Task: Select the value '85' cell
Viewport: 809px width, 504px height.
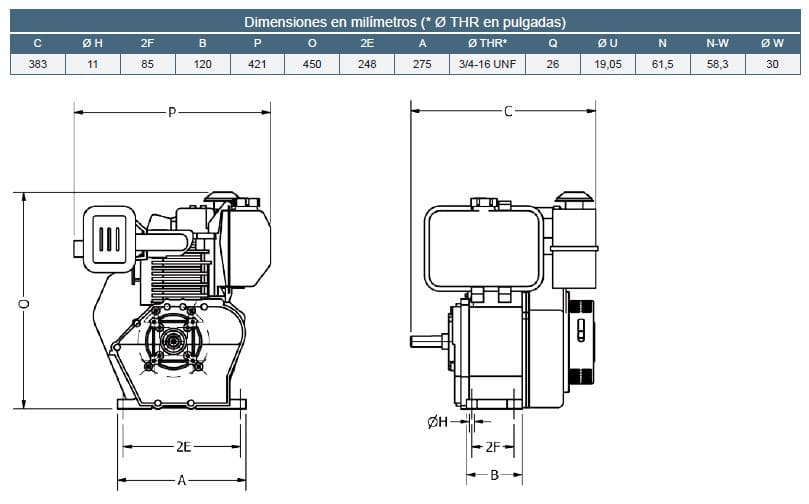Action: 148,64
